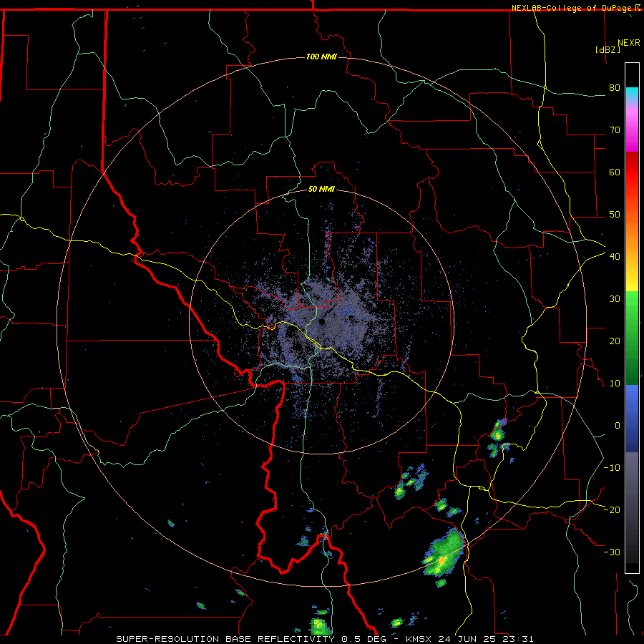Select the 70 value on the dBZ scale
The image size is (644, 644).
coord(615,130)
